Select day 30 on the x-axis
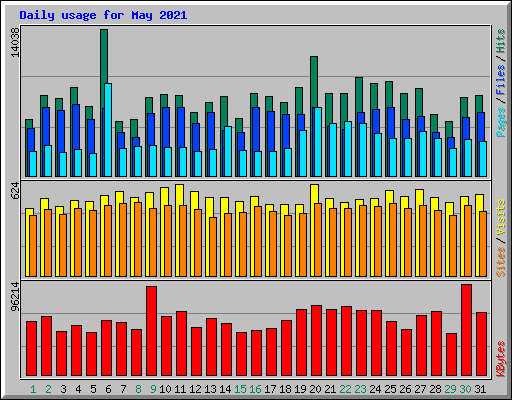512x400 pixels. point(465,389)
